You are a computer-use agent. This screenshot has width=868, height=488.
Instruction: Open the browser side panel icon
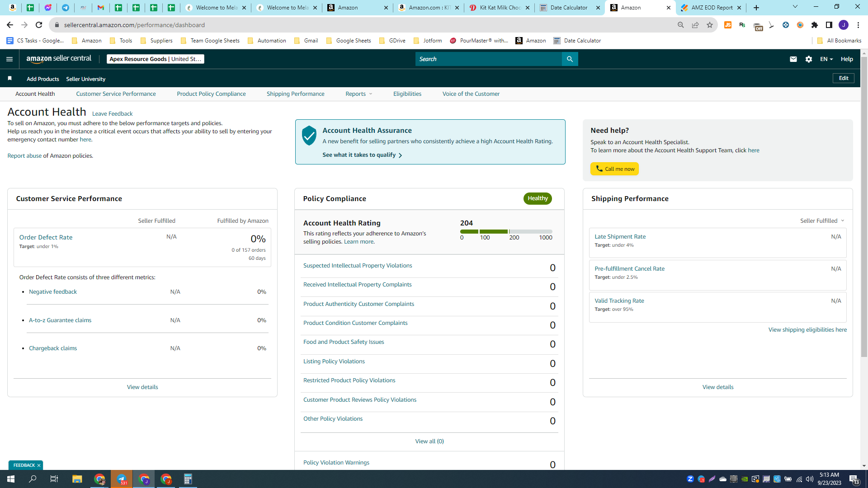(829, 25)
